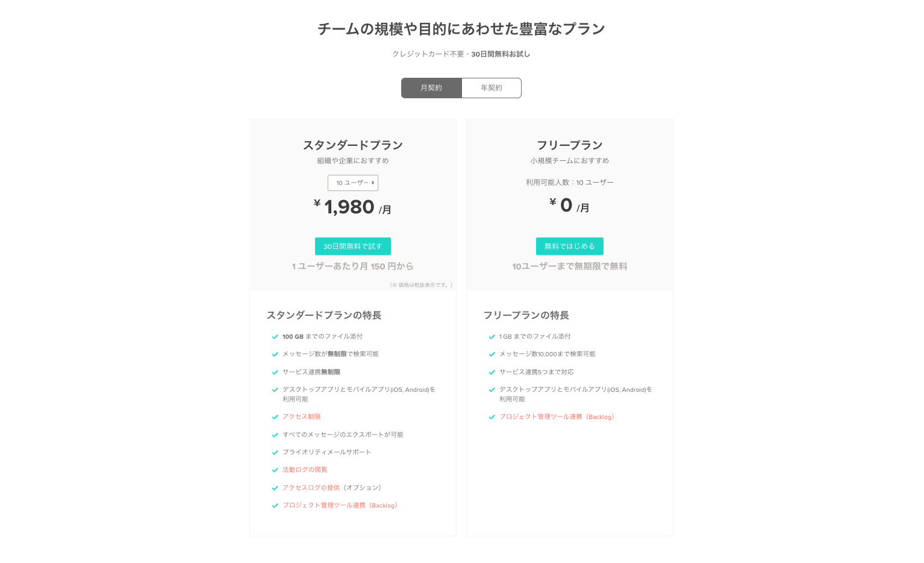Click checkmark icon beside メッセージ数が無制限
The height and width of the screenshot is (563, 924).
pyautogui.click(x=275, y=354)
